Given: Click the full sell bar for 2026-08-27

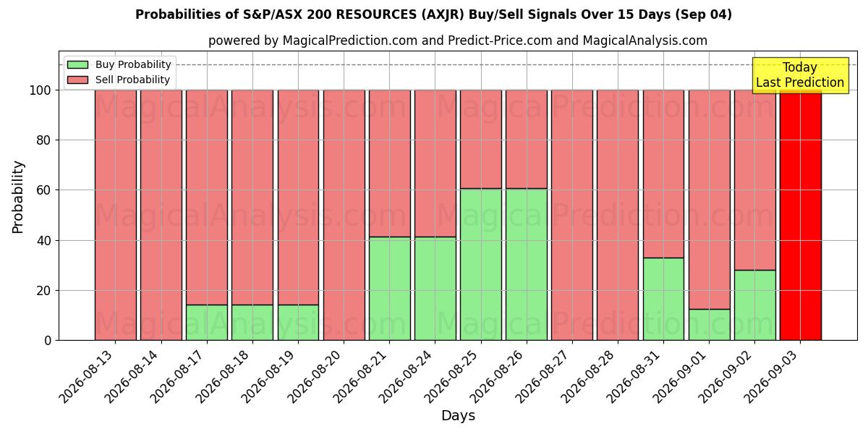Looking at the screenshot, I should (571, 215).
